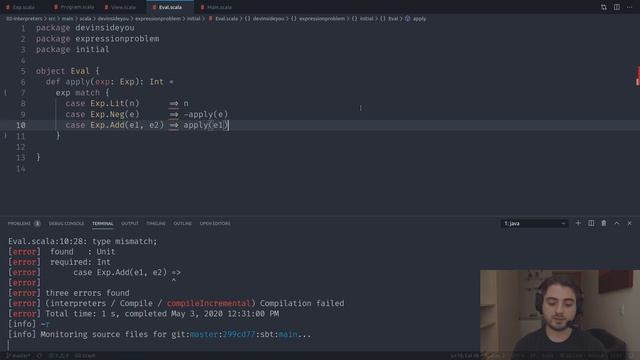Open the Outline panel tab

click(x=182, y=223)
